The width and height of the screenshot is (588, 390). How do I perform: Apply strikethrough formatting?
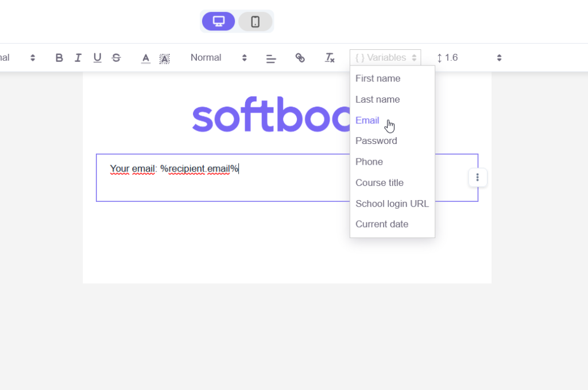(116, 58)
